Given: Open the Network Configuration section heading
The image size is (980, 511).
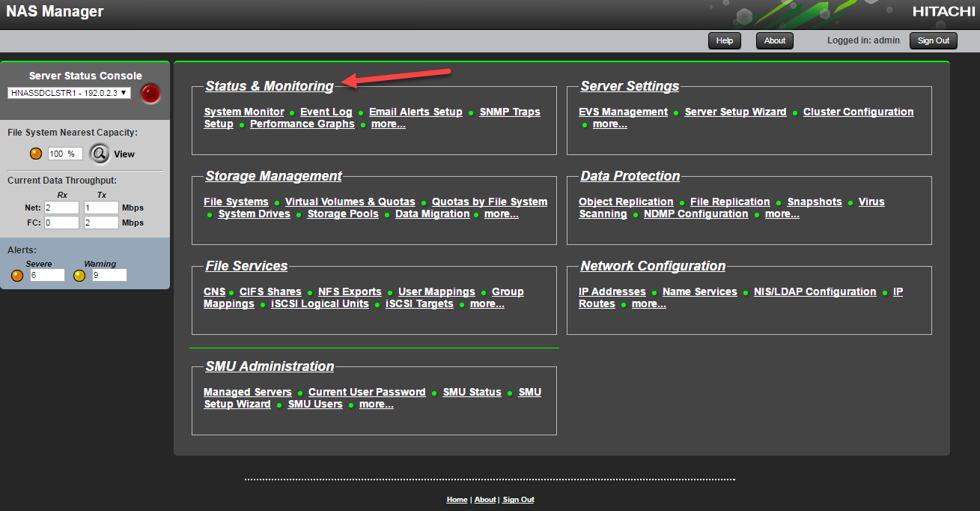Looking at the screenshot, I should point(653,266).
